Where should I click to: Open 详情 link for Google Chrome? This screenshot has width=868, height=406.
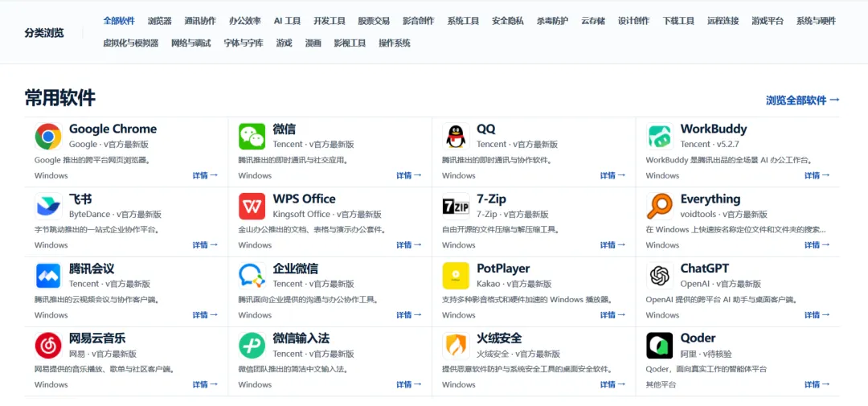[x=206, y=175]
